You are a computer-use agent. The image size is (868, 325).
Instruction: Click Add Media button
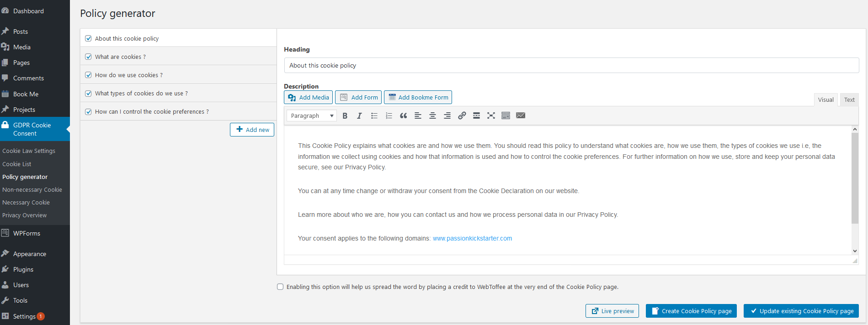308,97
